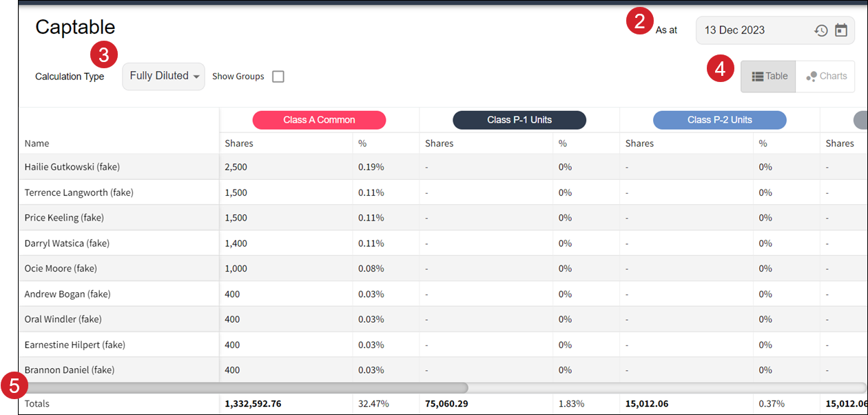Click the Shares header under Class A Common
Viewport: 868px width, 415px height.
[x=239, y=143]
